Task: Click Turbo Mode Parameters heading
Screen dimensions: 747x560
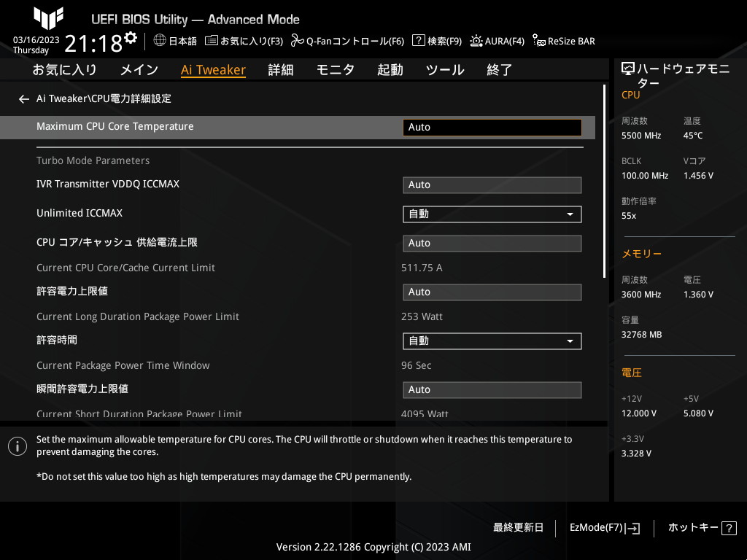Action: pos(93,161)
